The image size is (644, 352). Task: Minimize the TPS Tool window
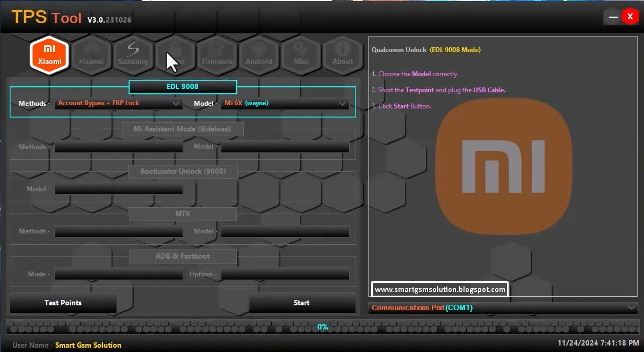tap(613, 17)
